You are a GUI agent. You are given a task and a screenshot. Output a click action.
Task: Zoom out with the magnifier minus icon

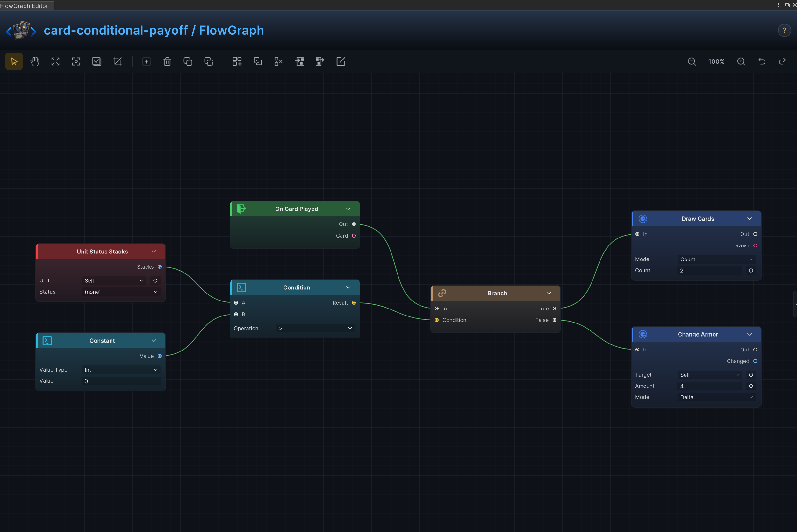(692, 61)
